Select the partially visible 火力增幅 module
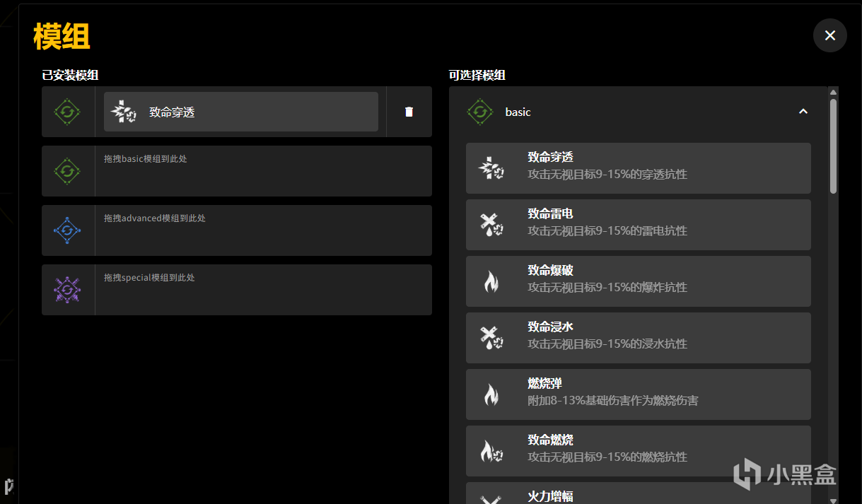This screenshot has width=862, height=504. [x=638, y=493]
